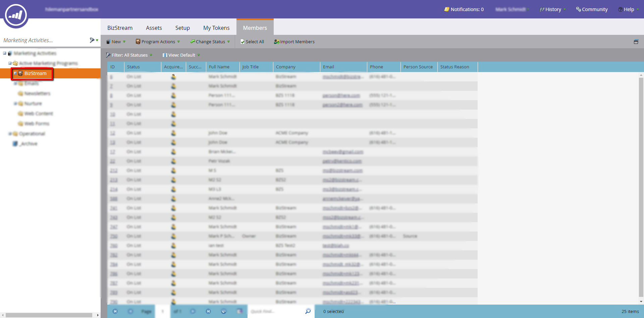Sort by the Job Title column
The width and height of the screenshot is (644, 318).
pos(256,67)
